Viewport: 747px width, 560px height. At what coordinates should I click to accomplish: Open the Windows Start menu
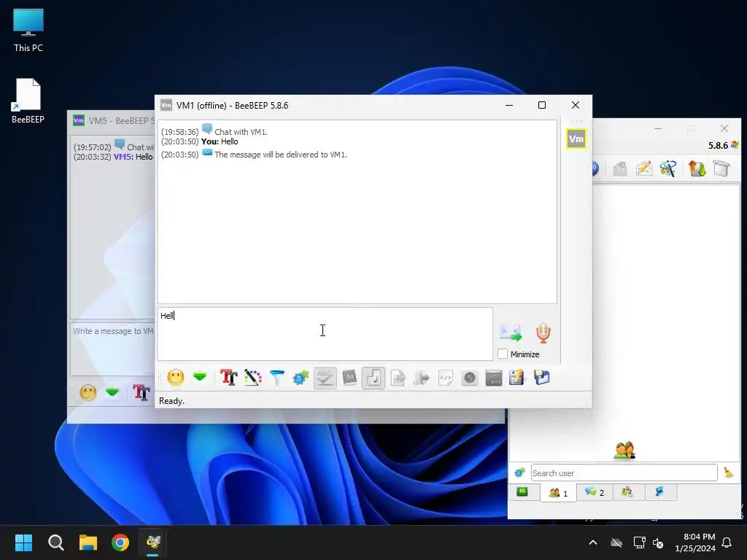[23, 542]
